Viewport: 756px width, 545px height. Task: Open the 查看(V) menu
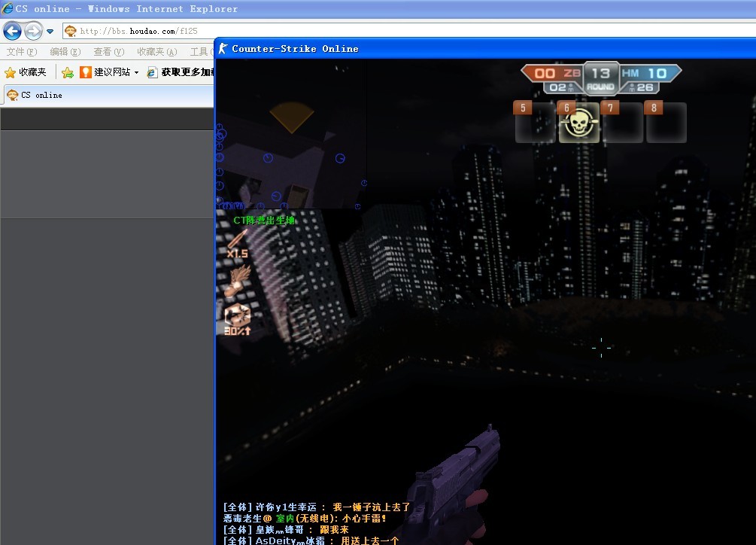point(108,52)
